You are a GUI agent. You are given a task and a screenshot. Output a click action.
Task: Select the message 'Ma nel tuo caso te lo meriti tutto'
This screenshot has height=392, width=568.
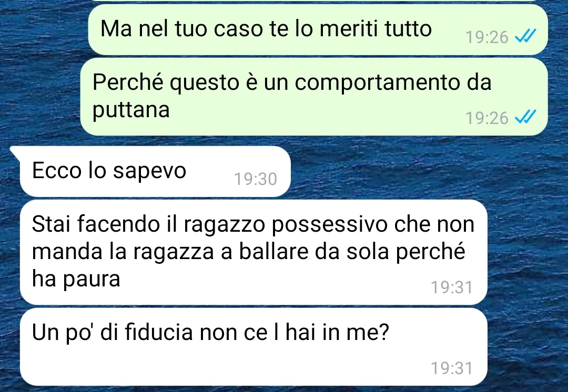coord(318,29)
